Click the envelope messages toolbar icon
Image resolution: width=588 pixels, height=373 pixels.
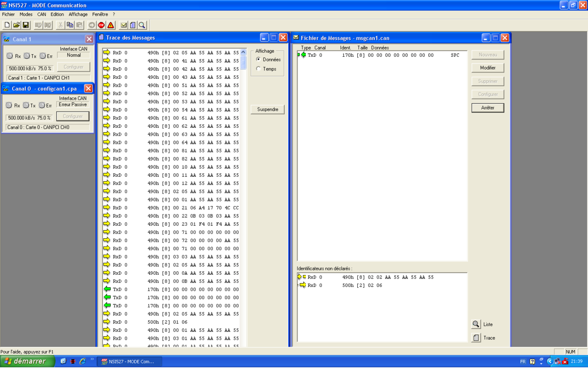pos(123,25)
